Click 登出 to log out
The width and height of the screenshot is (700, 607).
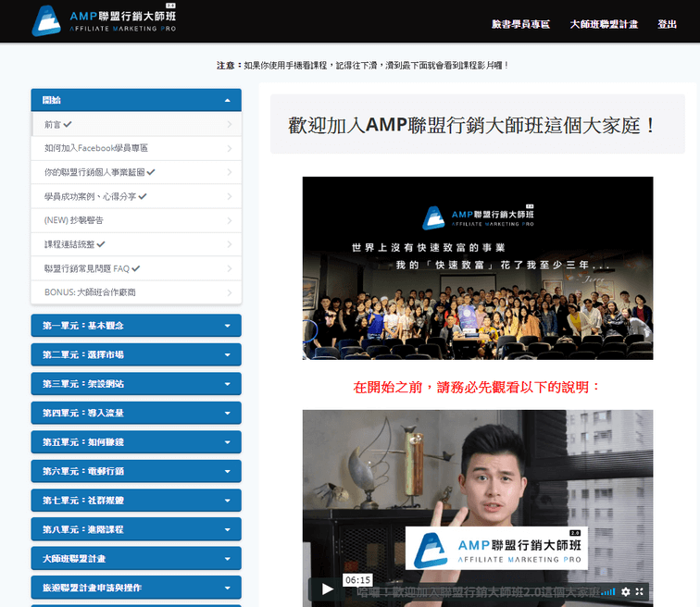click(667, 24)
